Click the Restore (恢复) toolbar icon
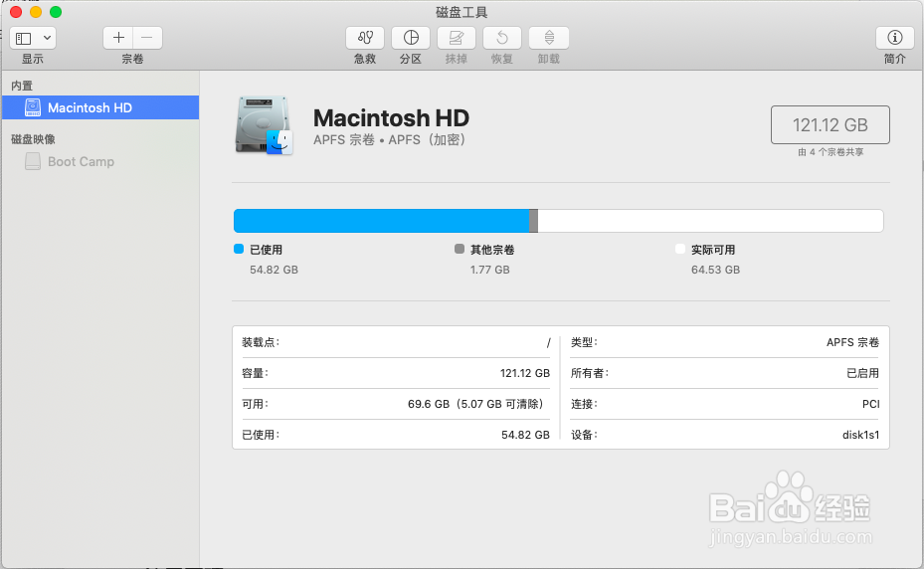The width and height of the screenshot is (924, 569). 502,39
